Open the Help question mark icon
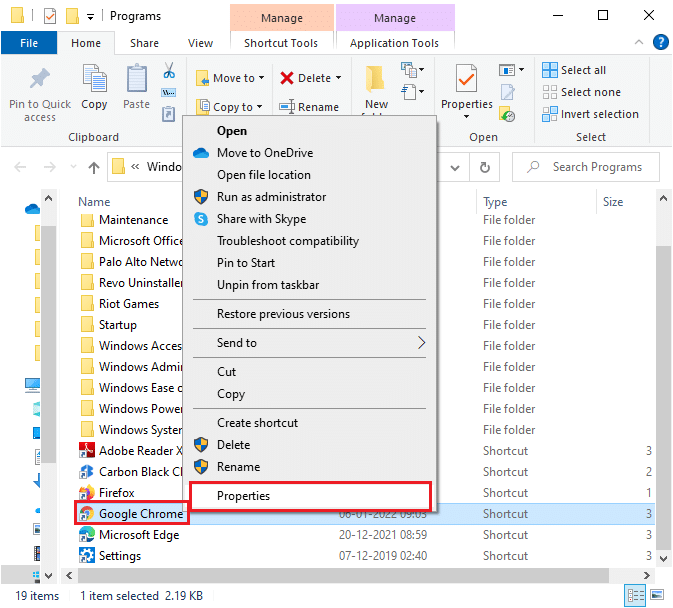673x608 pixels. (x=661, y=42)
